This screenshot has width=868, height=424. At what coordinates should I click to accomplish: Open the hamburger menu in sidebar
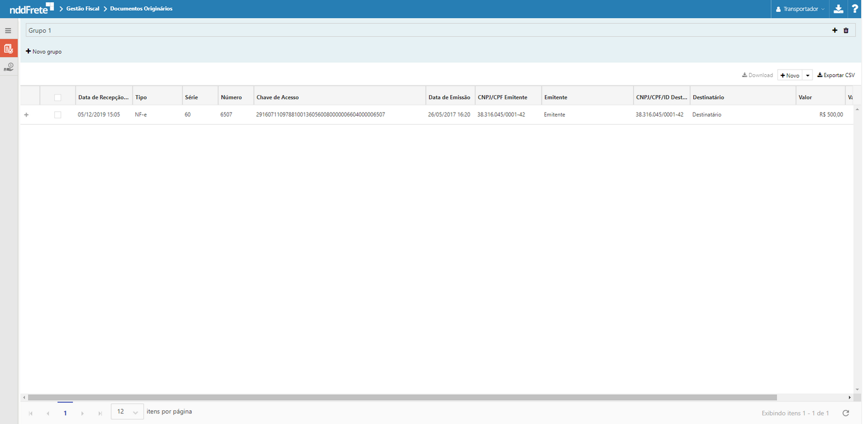(8, 31)
